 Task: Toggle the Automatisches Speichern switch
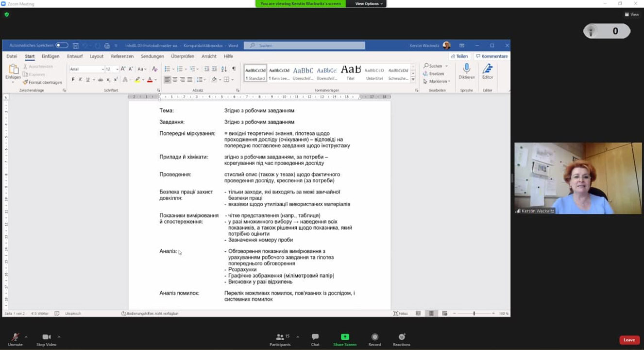[x=62, y=46]
